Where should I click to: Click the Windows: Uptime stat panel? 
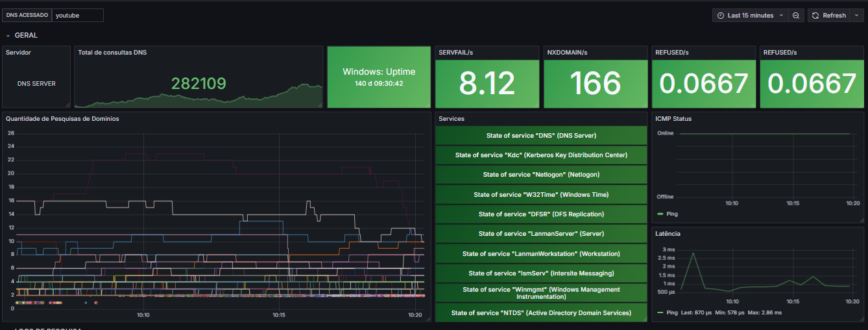click(379, 77)
